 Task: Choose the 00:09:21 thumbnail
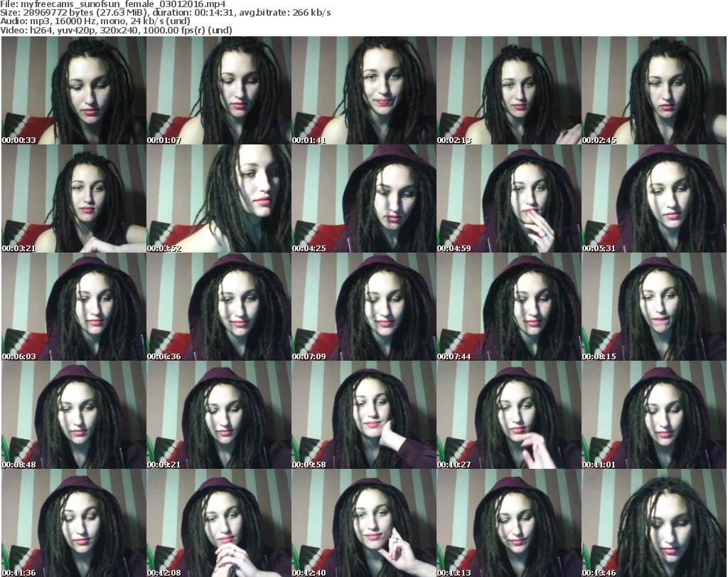pos(219,415)
